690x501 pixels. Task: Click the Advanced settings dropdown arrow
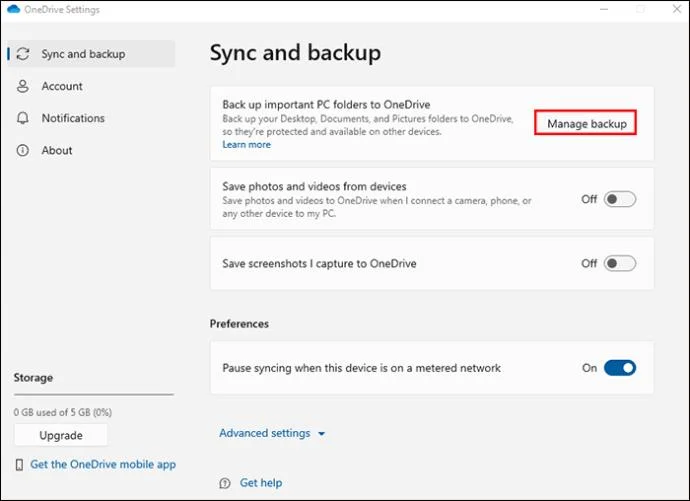click(322, 434)
